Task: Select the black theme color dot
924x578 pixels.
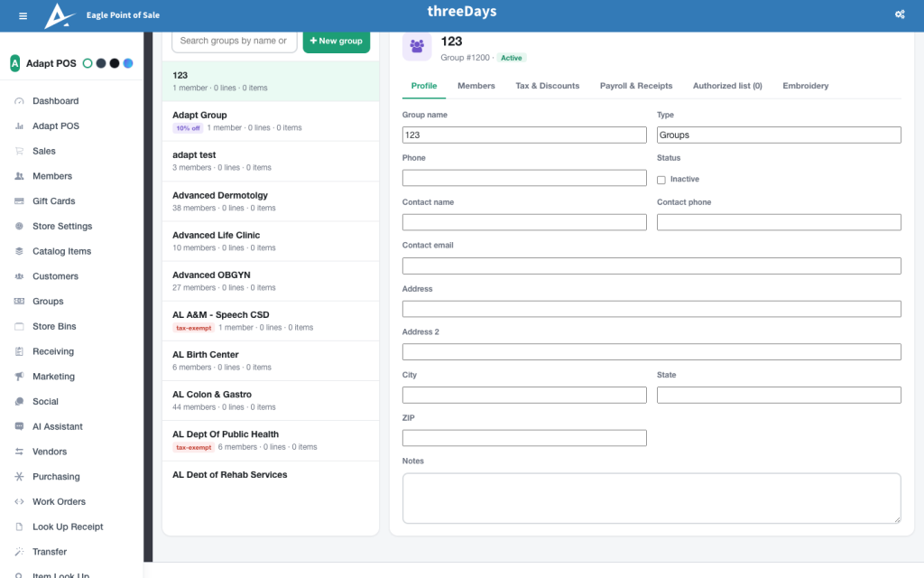Action: [115, 63]
